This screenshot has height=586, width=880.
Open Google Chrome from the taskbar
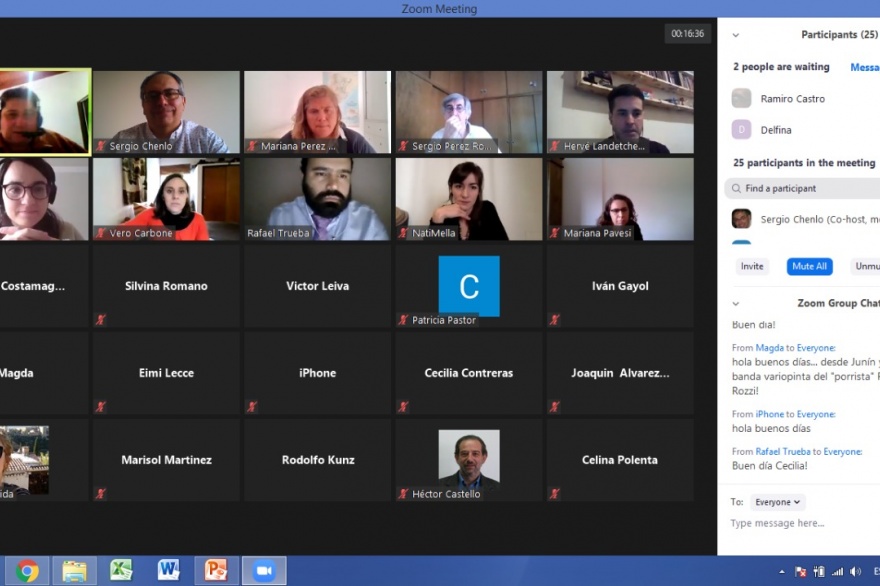point(27,571)
